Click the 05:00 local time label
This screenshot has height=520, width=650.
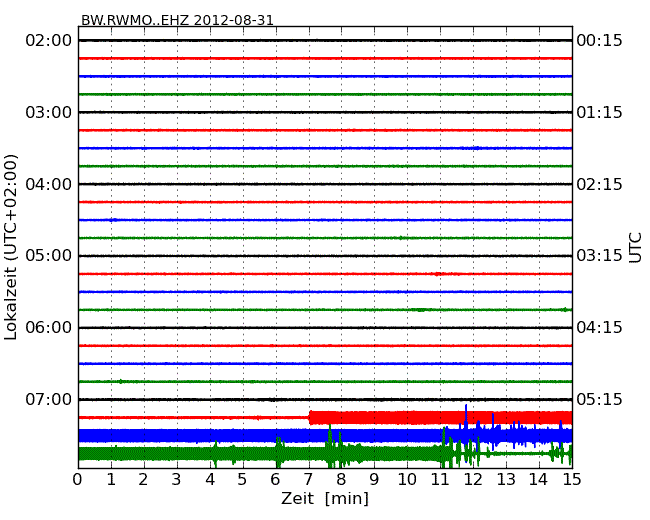click(x=49, y=256)
